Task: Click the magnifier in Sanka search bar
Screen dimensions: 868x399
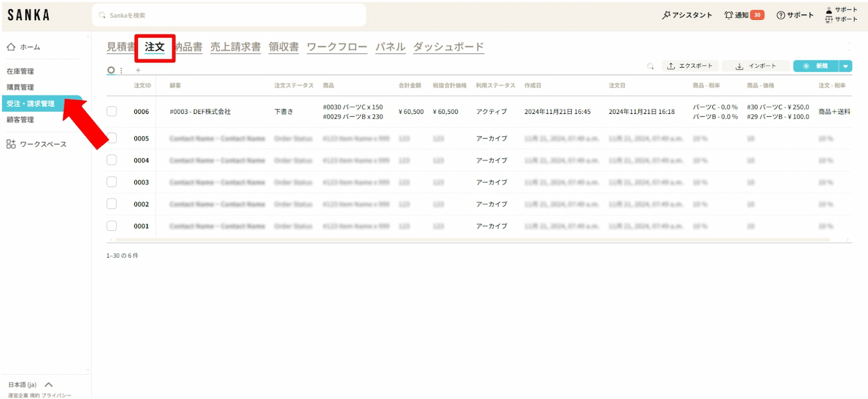Action: coord(102,15)
